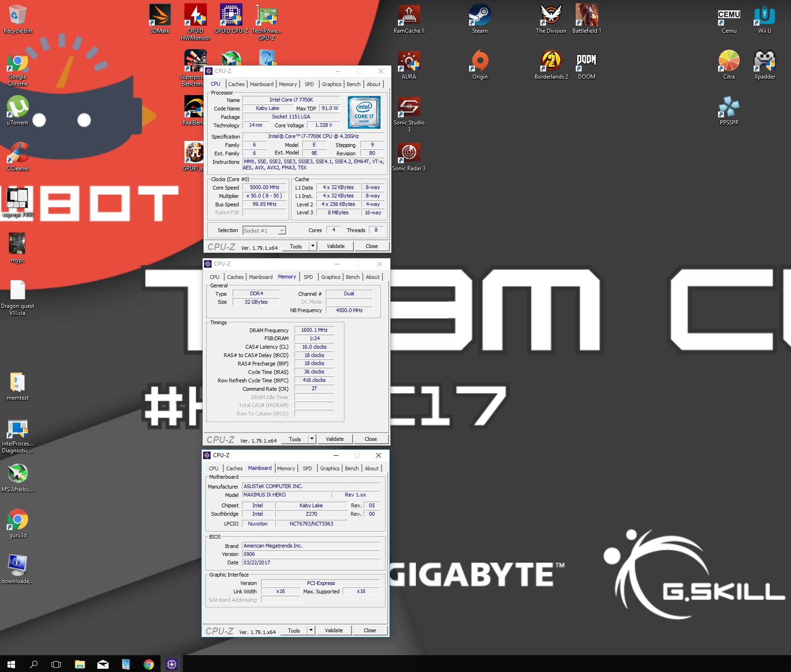Click the BIOS version 0906 value
791x672 pixels.
[311, 554]
